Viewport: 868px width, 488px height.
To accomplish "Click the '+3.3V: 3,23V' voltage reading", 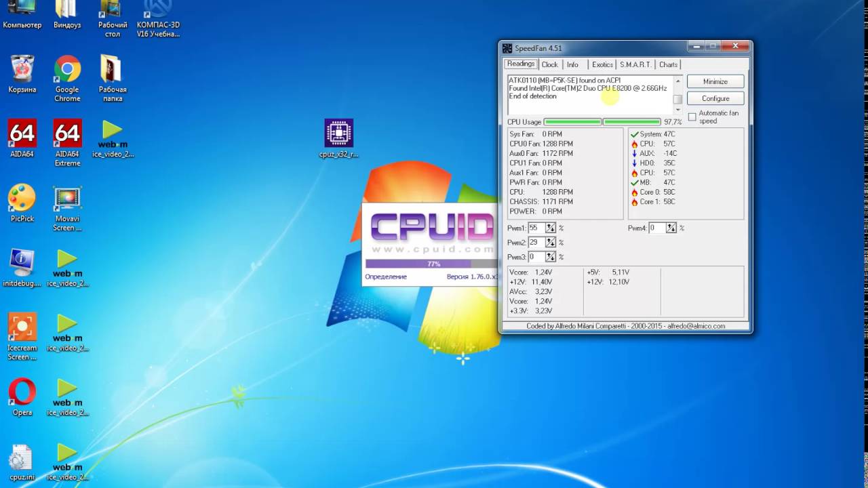I will [x=531, y=310].
